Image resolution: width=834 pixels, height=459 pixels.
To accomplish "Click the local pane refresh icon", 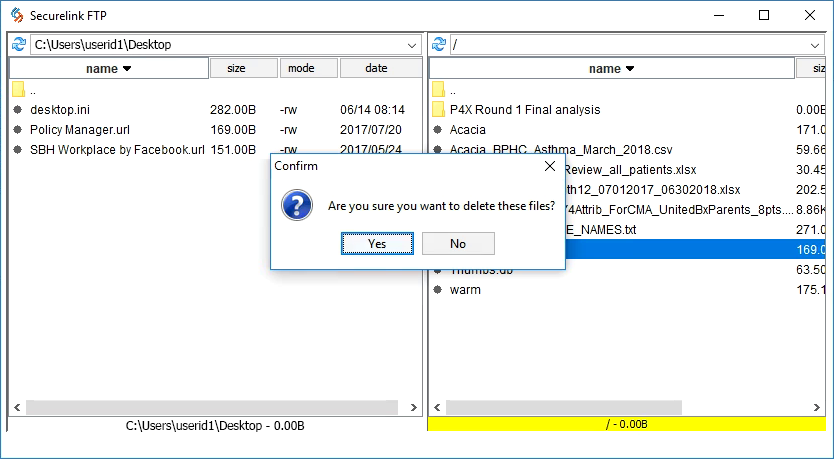I will pyautogui.click(x=18, y=44).
